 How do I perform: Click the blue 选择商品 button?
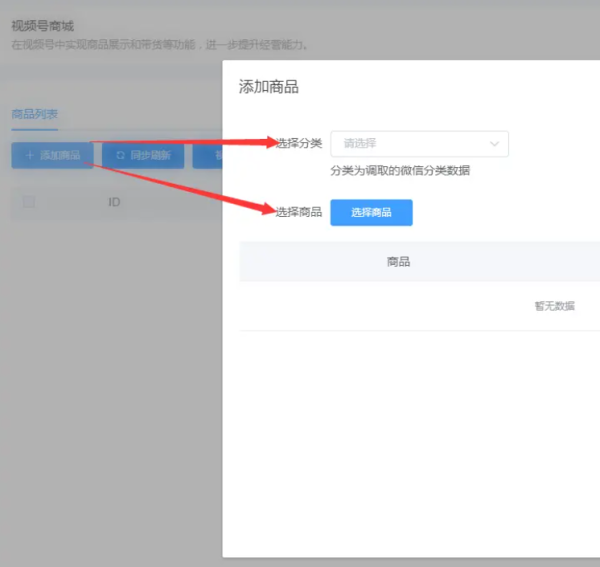371,212
